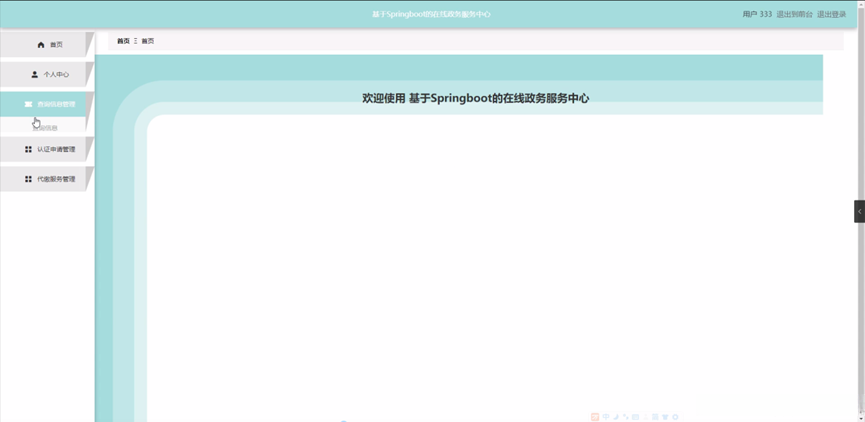Click the moon icon in input toolbar
The height and width of the screenshot is (422, 865).
[616, 417]
